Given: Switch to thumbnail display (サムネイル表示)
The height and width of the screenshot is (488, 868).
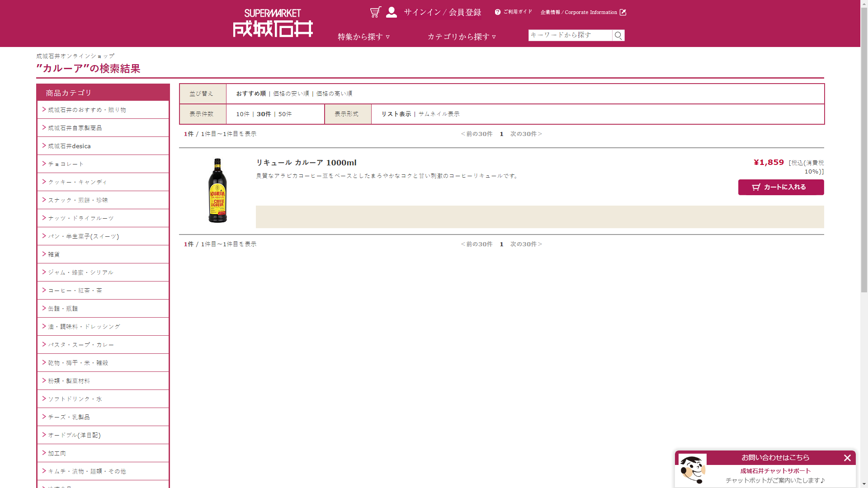Looking at the screenshot, I should click(x=439, y=114).
